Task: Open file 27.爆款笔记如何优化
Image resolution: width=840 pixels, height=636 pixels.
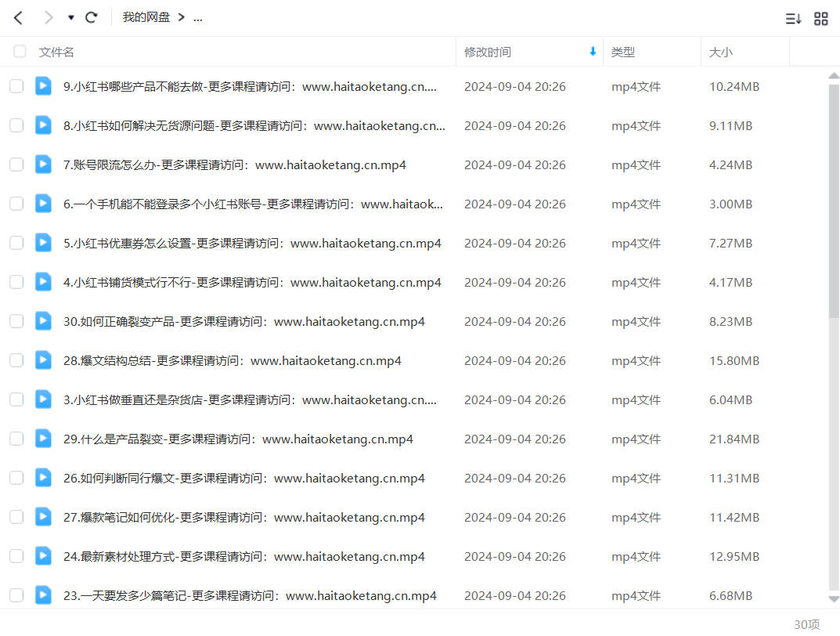Action: tap(243, 517)
